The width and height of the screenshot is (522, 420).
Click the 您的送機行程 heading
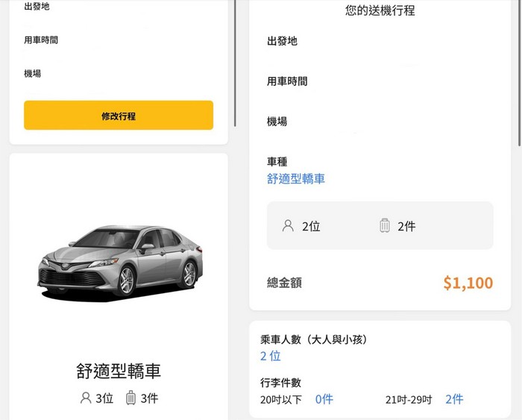[380, 10]
